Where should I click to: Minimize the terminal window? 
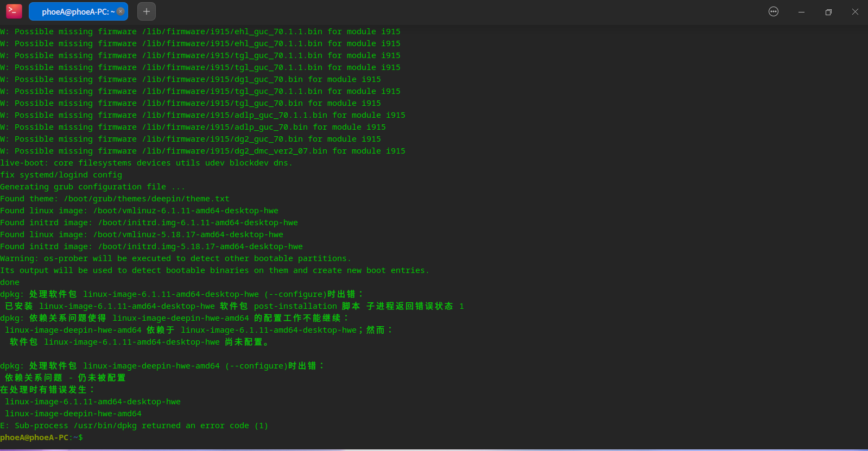pyautogui.click(x=801, y=11)
